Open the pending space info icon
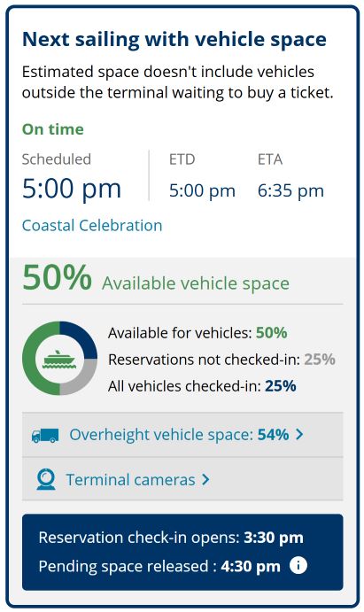 (x=298, y=565)
